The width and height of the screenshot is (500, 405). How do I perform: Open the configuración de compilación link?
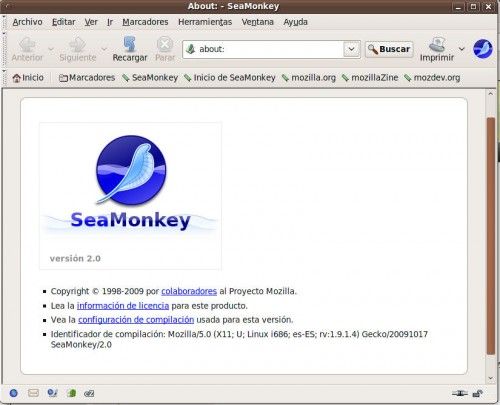tap(136, 320)
